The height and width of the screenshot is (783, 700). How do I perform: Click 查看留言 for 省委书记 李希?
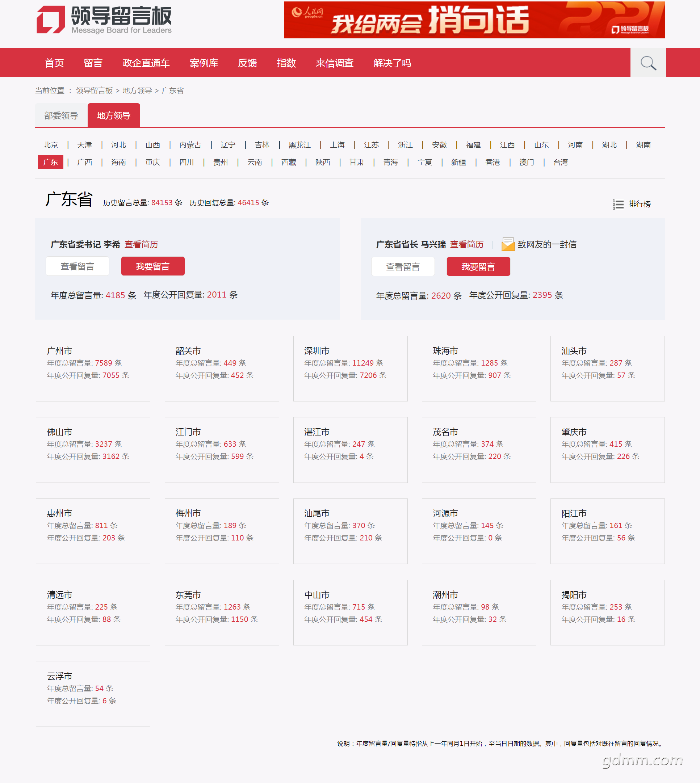click(x=77, y=266)
